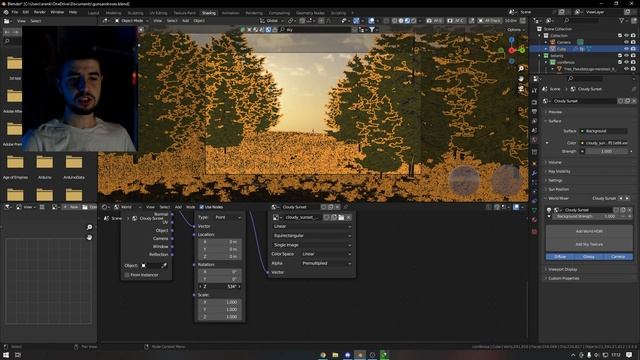
Task: Toggle botaniq collection eye visibility
Action: 626,56
